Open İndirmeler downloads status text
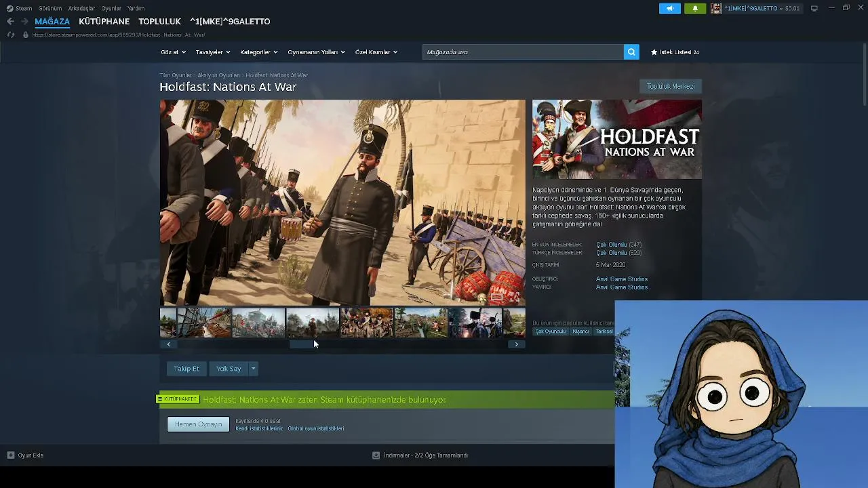The height and width of the screenshot is (488, 868). point(426,455)
